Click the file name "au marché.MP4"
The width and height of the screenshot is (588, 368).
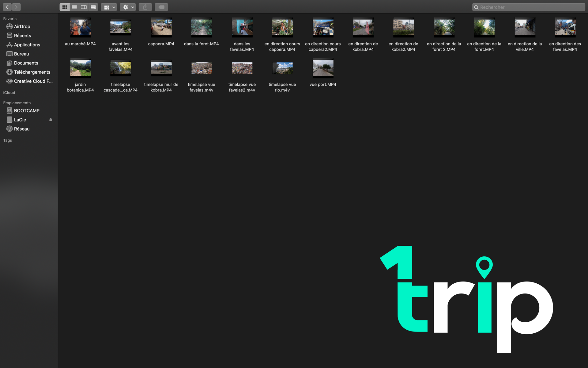point(80,44)
